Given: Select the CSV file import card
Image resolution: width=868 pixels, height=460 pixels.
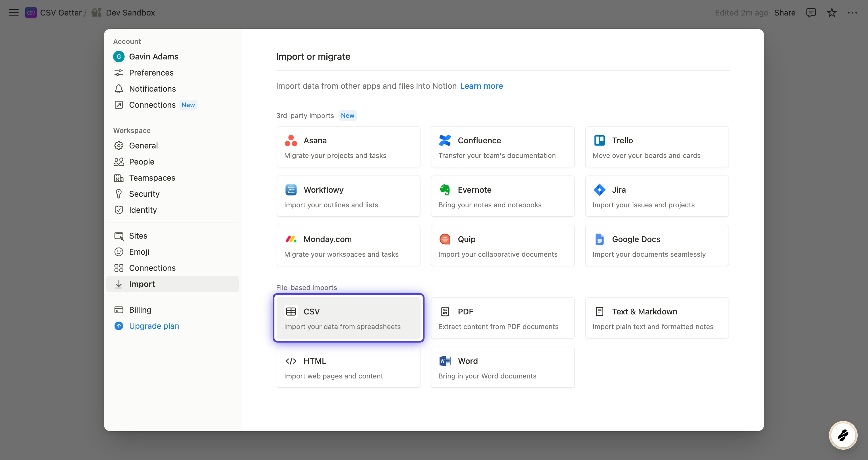Looking at the screenshot, I should tap(348, 318).
